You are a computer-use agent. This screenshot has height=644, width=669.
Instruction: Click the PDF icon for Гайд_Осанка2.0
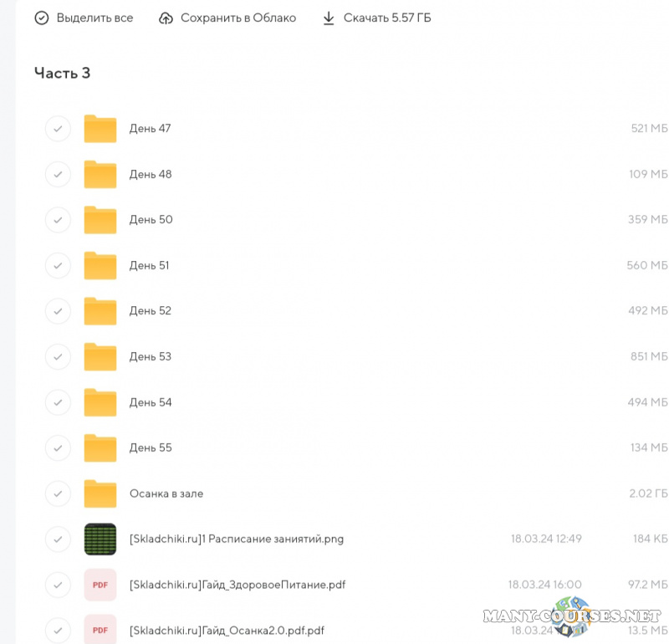(x=100, y=629)
